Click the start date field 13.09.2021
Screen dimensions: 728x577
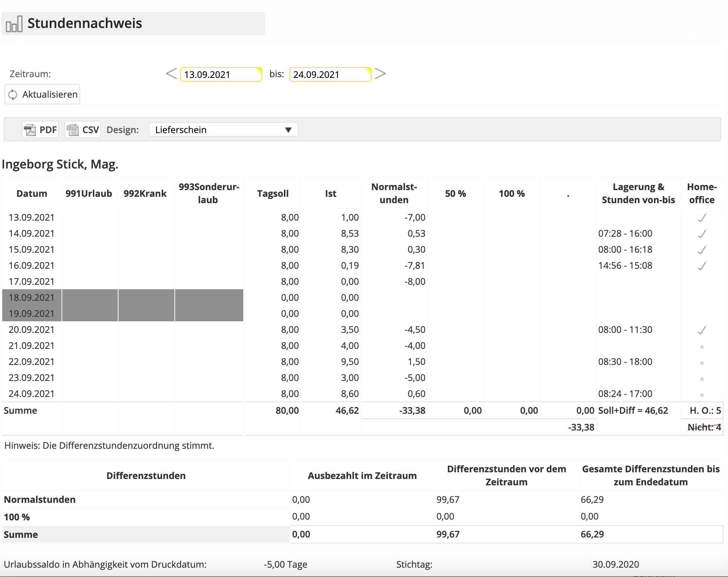(x=221, y=75)
